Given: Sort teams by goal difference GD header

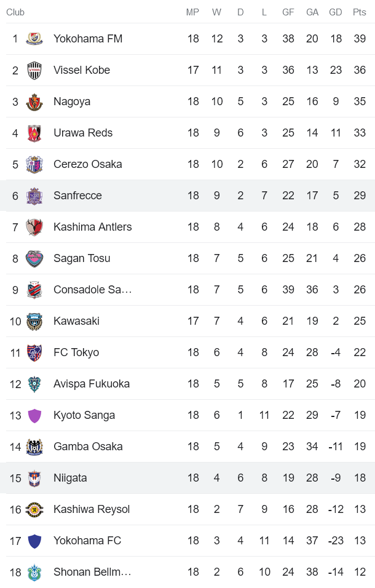Looking at the screenshot, I should [x=336, y=12].
